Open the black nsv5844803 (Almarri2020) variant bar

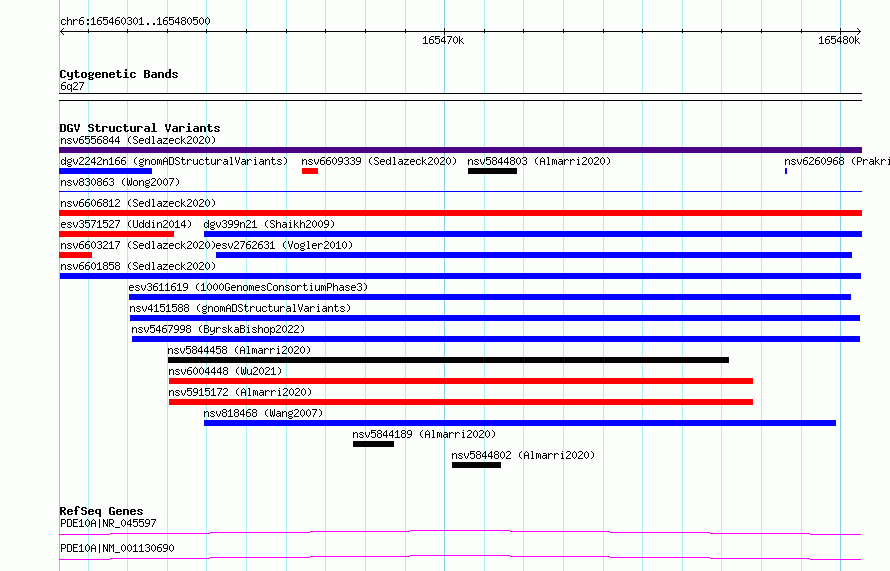click(492, 171)
